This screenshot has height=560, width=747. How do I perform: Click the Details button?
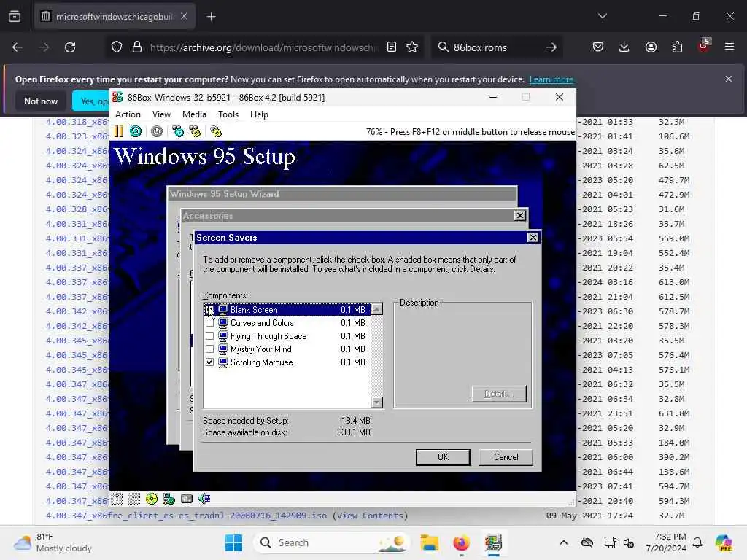pyautogui.click(x=499, y=394)
